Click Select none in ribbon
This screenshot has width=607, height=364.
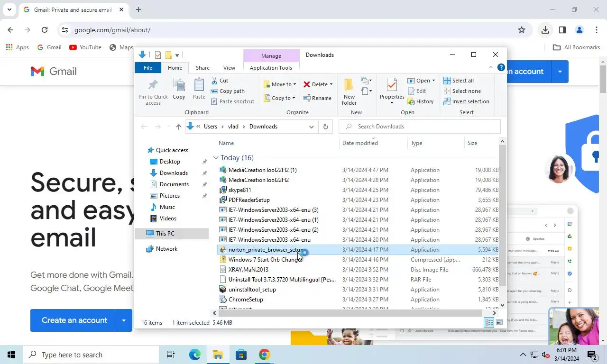point(462,91)
